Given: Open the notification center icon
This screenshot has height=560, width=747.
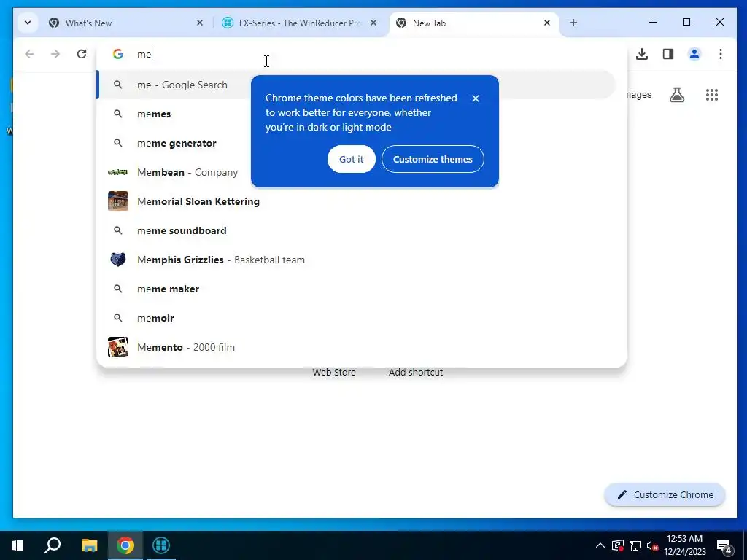Looking at the screenshot, I should click(x=724, y=546).
